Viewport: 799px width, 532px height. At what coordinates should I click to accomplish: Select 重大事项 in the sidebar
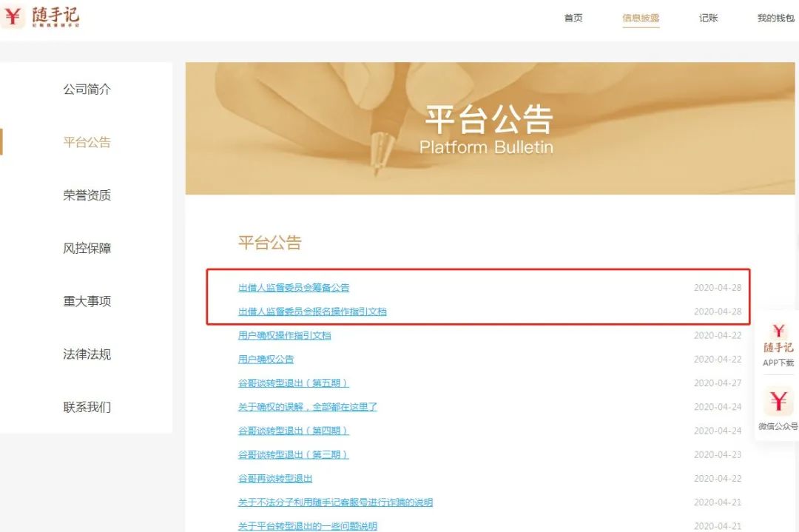(87, 301)
